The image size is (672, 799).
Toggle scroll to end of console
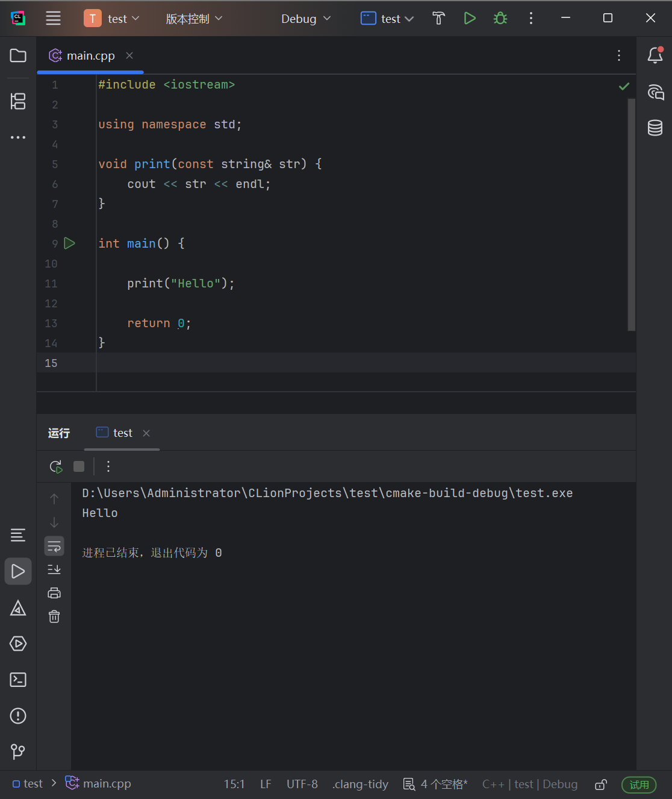tap(54, 569)
